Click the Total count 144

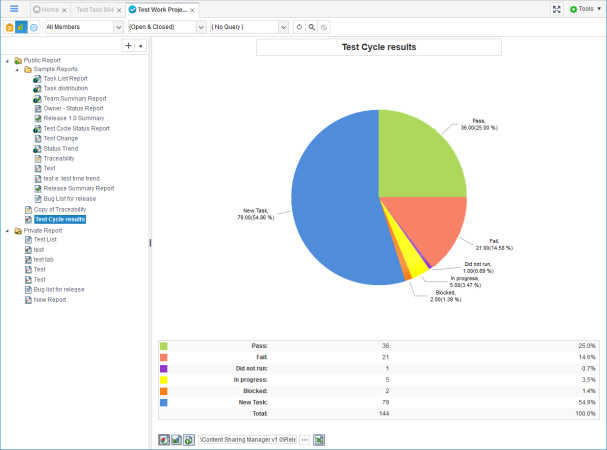(x=384, y=414)
